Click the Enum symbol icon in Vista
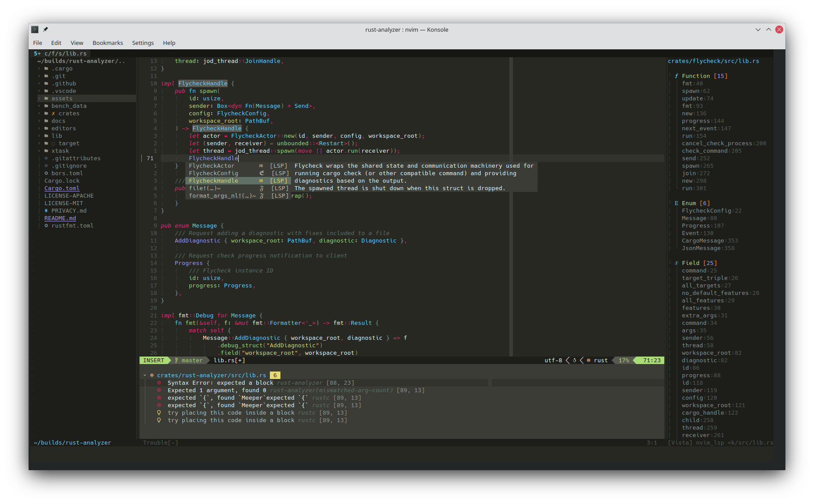Viewport: 814px width, 504px height. click(x=677, y=203)
